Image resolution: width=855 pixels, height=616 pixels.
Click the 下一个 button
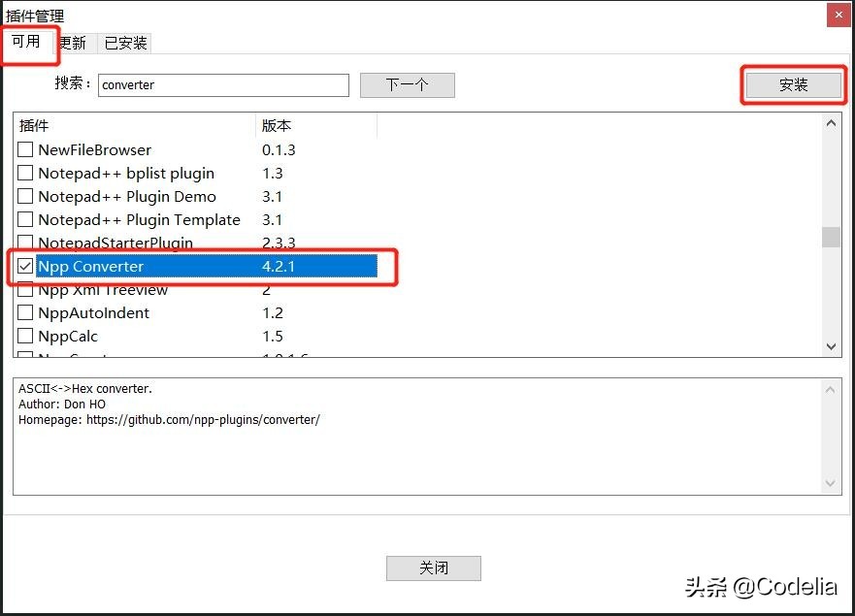click(408, 85)
